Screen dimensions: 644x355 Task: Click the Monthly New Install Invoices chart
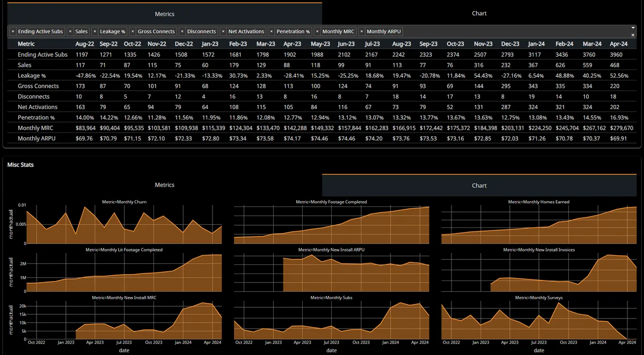coord(539,272)
